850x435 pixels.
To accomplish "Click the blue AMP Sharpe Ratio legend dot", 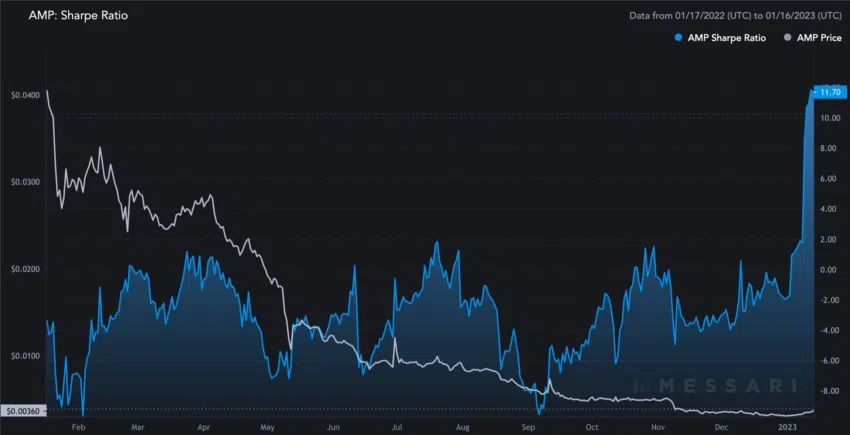I will (678, 38).
